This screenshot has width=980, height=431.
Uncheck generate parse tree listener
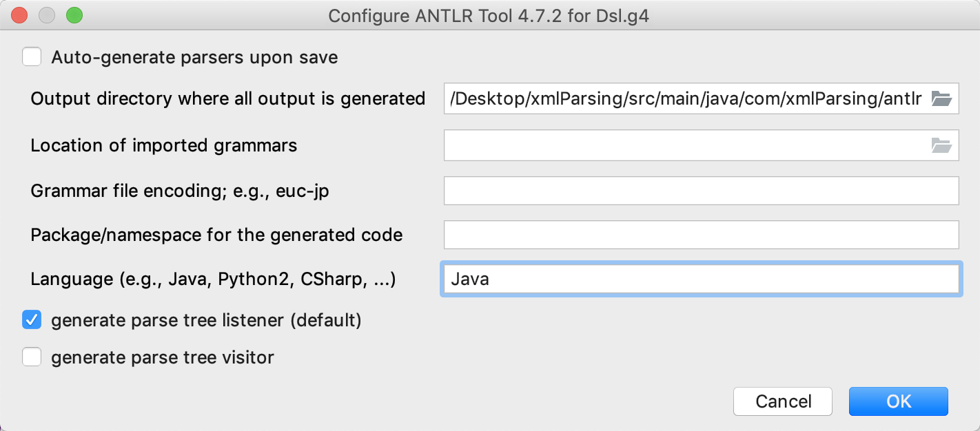click(32, 319)
